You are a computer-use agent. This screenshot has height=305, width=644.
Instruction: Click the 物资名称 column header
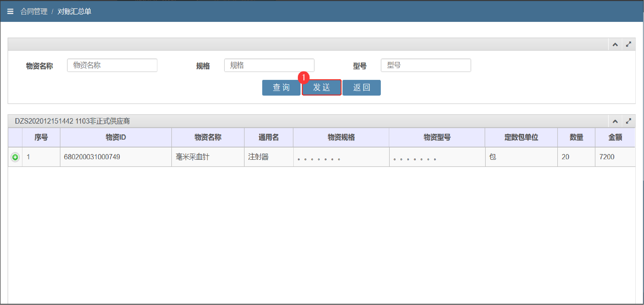coord(208,137)
